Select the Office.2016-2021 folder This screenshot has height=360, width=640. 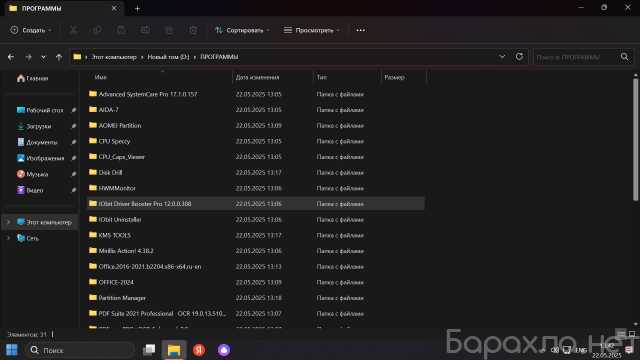256,267
